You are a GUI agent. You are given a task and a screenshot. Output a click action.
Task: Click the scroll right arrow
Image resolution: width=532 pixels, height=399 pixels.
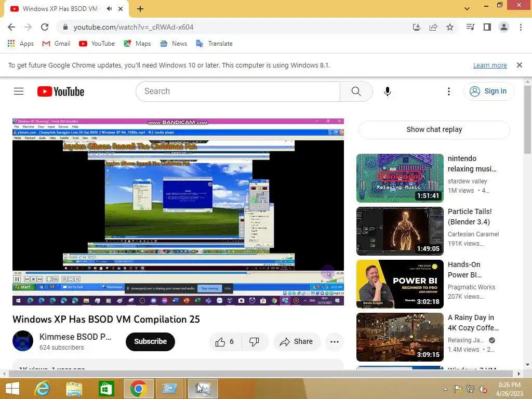519,374
